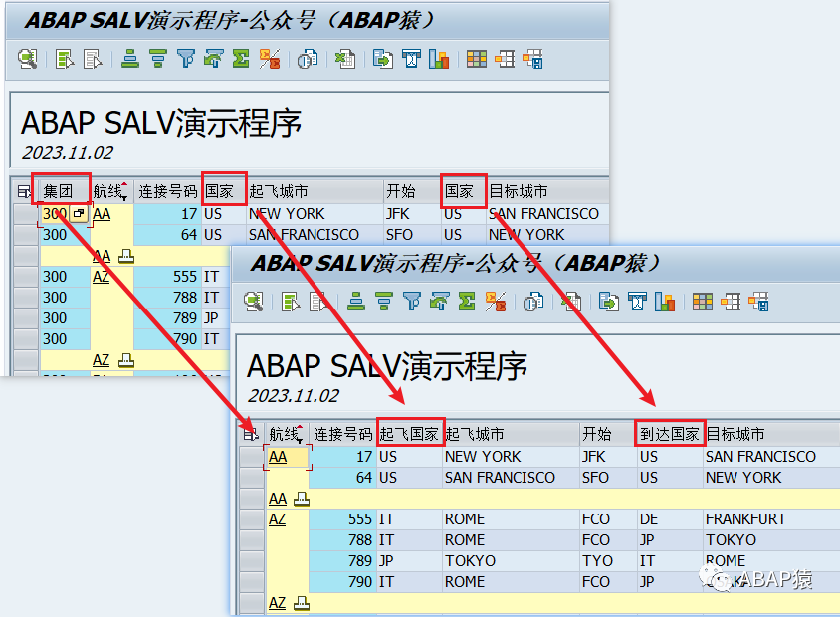Click Details icon in back window toolbar
The height and width of the screenshot is (617, 840).
click(27, 59)
